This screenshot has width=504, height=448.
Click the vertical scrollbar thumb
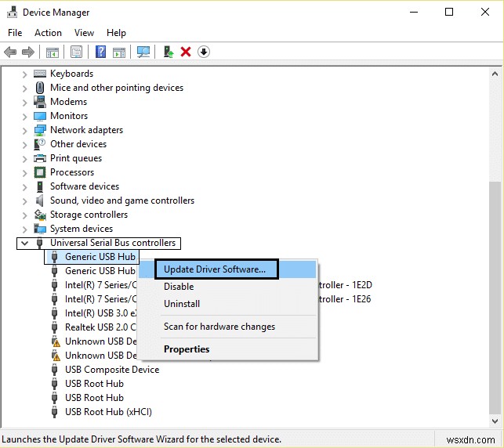pos(495,298)
